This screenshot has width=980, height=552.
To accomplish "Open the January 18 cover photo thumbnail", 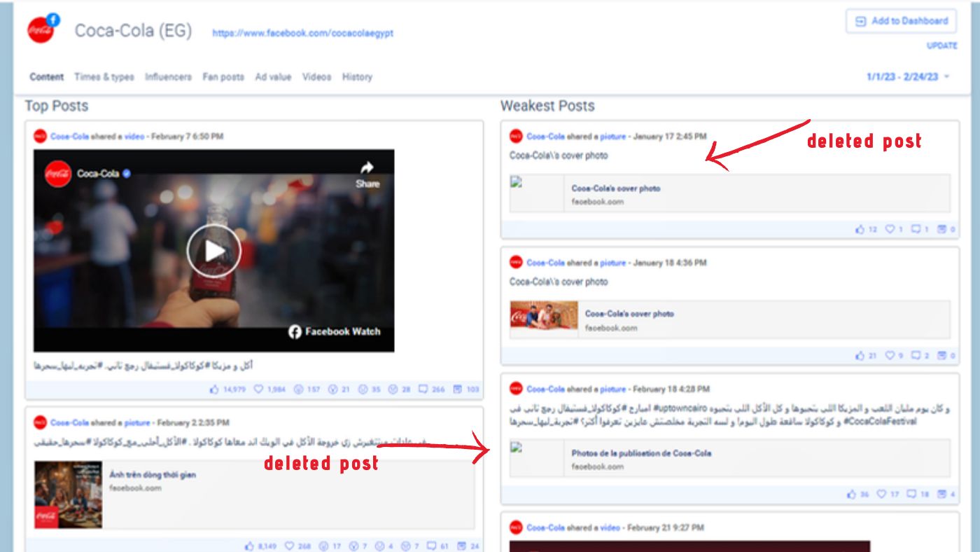I will tap(544, 315).
